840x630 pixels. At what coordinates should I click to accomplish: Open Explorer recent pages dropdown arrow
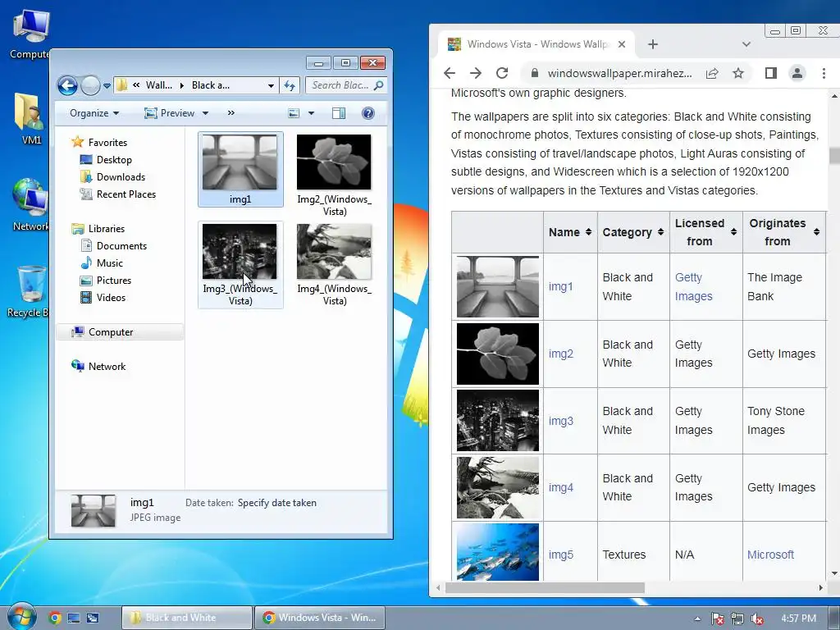(107, 85)
